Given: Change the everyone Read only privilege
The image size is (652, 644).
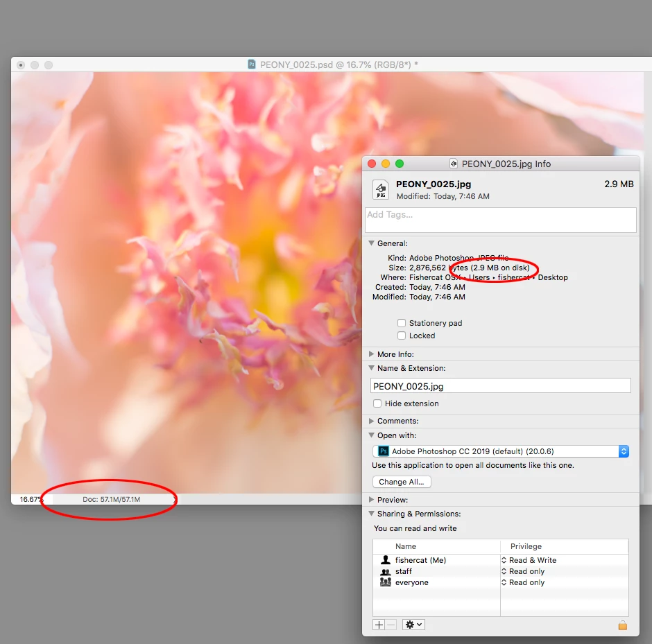Looking at the screenshot, I should tap(523, 582).
